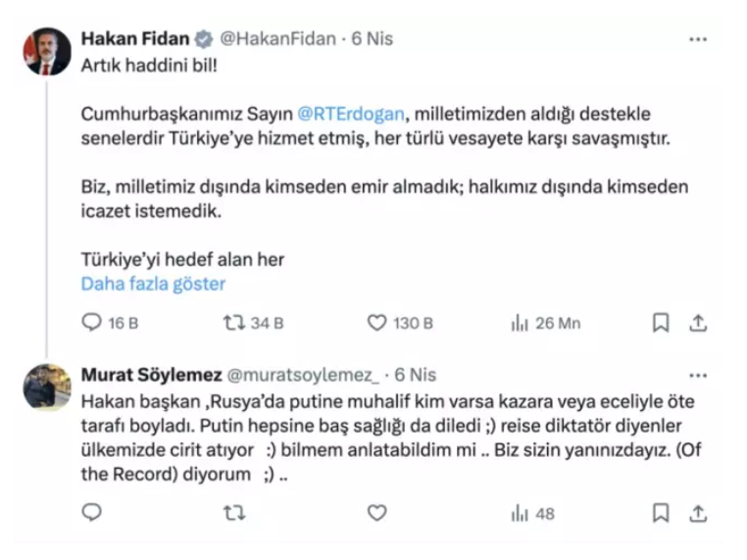747x560 pixels.
Task: View analytics on Murat Söylemez's reply
Action: click(x=520, y=512)
